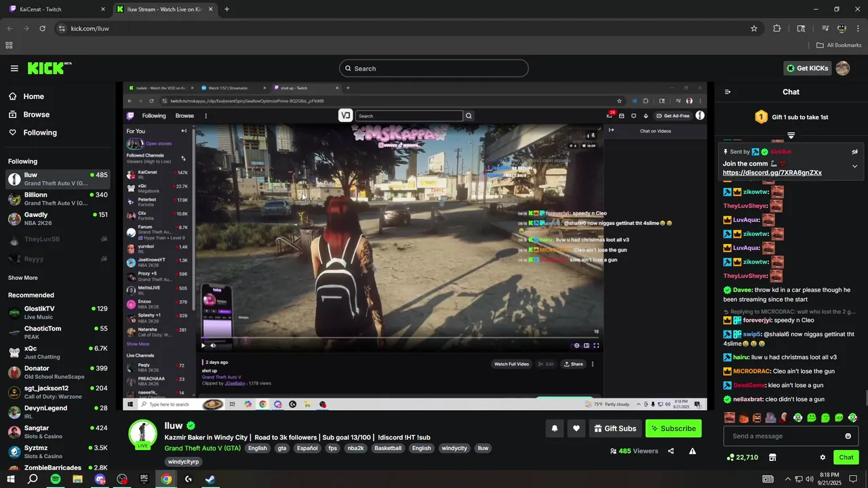
Task: Expand Following list with Show More
Action: click(22, 278)
